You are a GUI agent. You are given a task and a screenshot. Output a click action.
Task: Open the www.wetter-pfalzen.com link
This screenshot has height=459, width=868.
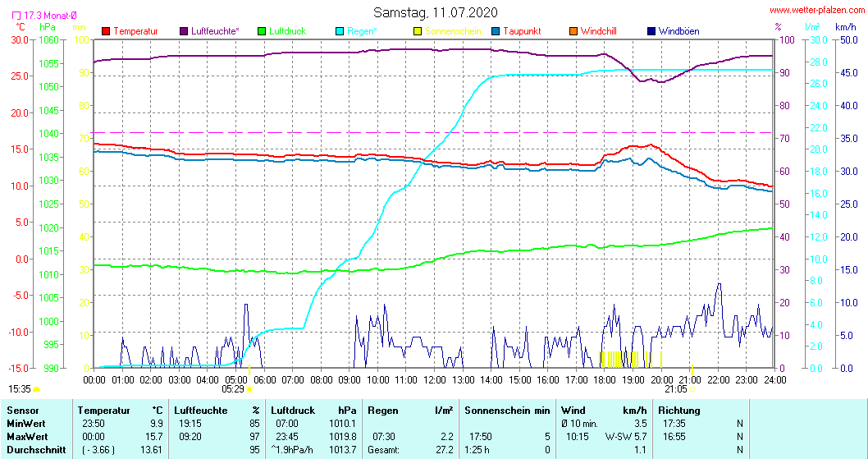pos(817,10)
